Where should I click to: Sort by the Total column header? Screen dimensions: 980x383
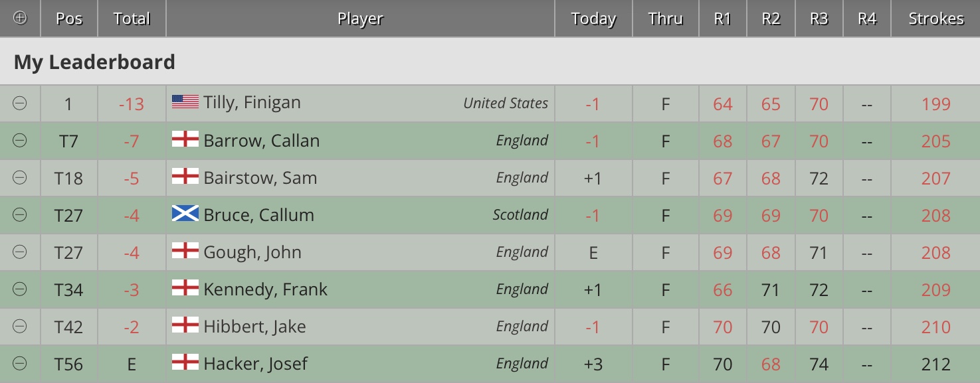pos(132,19)
